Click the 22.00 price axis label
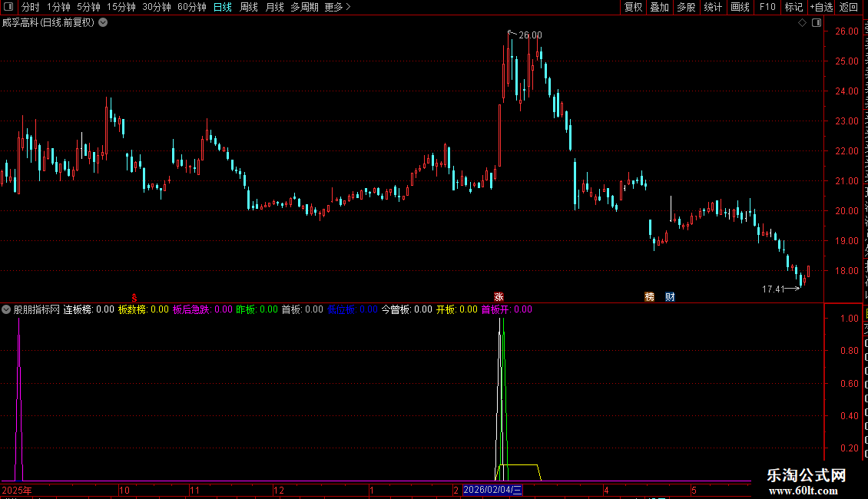This screenshot has height=499, width=868. pos(847,151)
